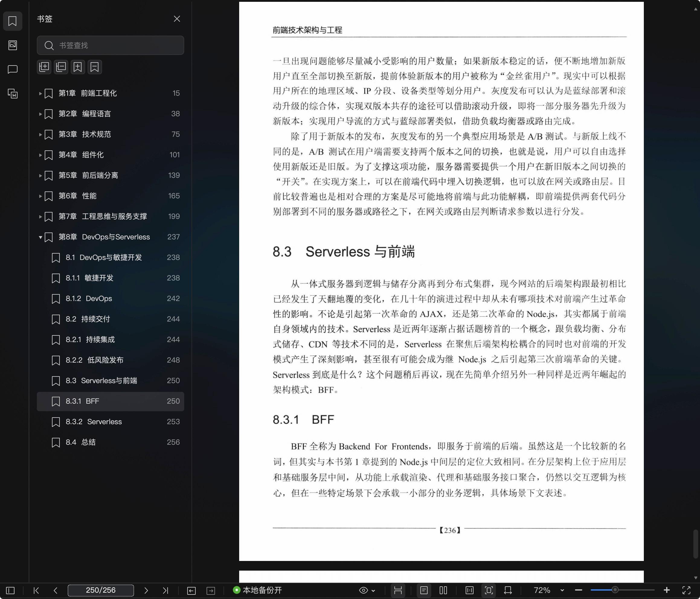The image size is (700, 599).
Task: Jump to 8.3 Serverless与前端 bookmark
Action: [x=111, y=381]
